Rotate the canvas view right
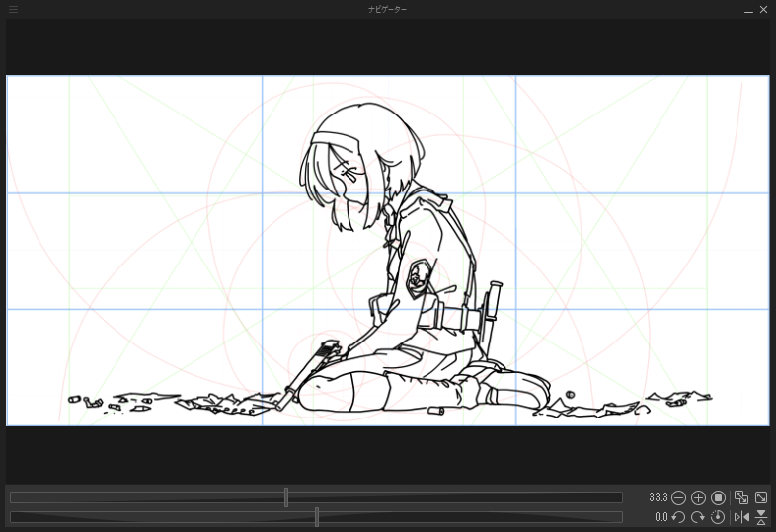 point(698,517)
